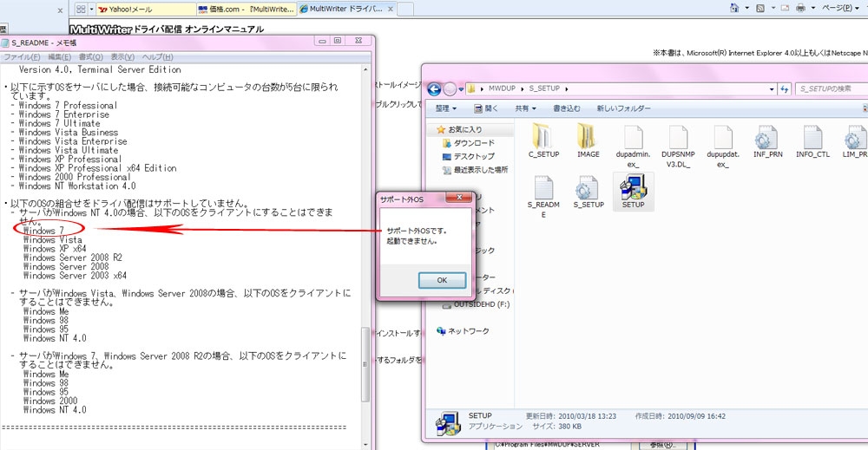Open Notepad's ファイル(F) menu
Image resolution: width=868 pixels, height=450 pixels.
(23, 56)
